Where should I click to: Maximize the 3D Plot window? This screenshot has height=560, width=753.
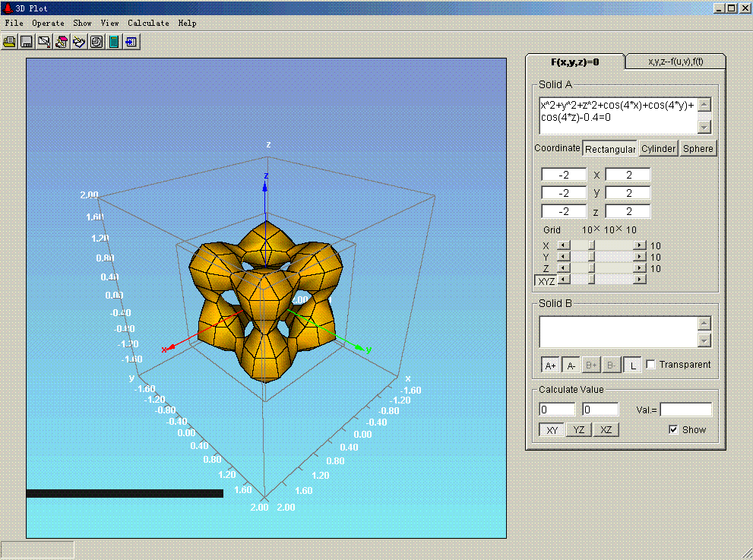732,8
